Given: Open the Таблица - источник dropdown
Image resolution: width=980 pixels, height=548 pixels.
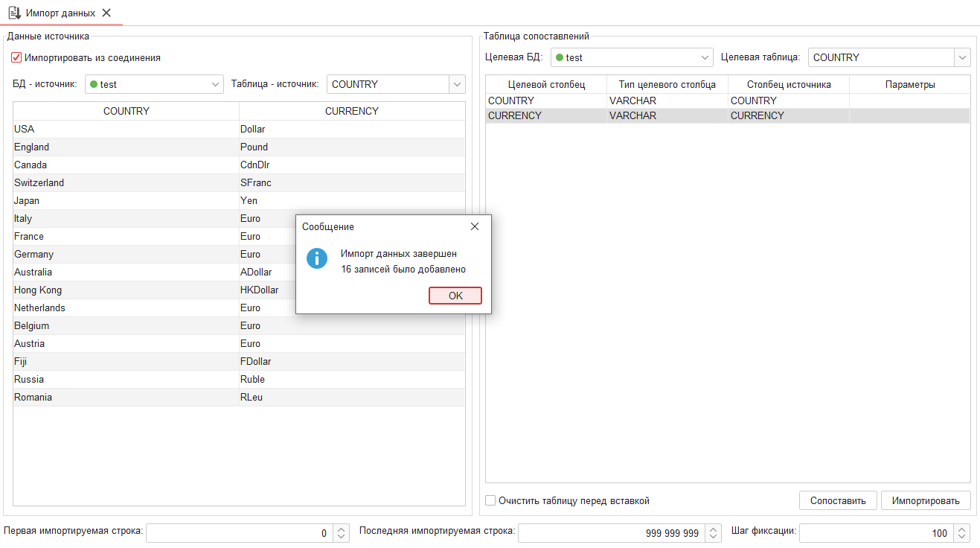Looking at the screenshot, I should [456, 84].
